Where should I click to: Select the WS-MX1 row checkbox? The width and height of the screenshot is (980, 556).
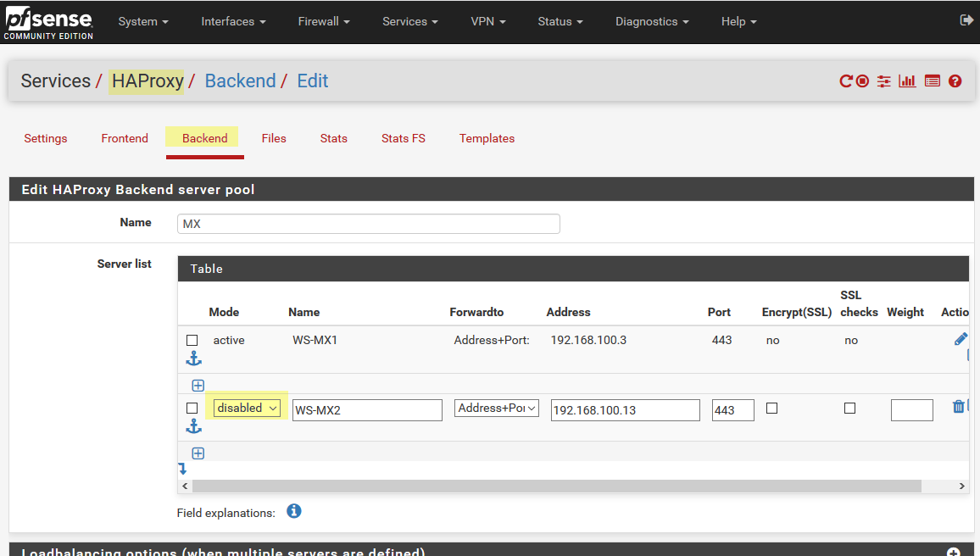(x=192, y=341)
